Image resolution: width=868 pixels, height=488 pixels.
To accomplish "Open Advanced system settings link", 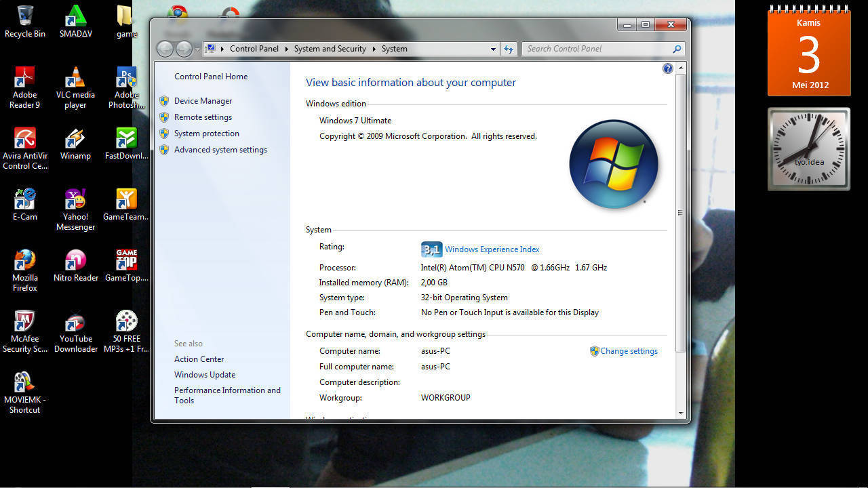I will [220, 150].
